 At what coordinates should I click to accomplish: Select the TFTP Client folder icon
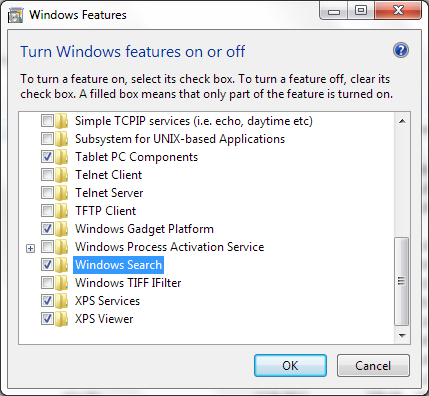pyautogui.click(x=62, y=211)
